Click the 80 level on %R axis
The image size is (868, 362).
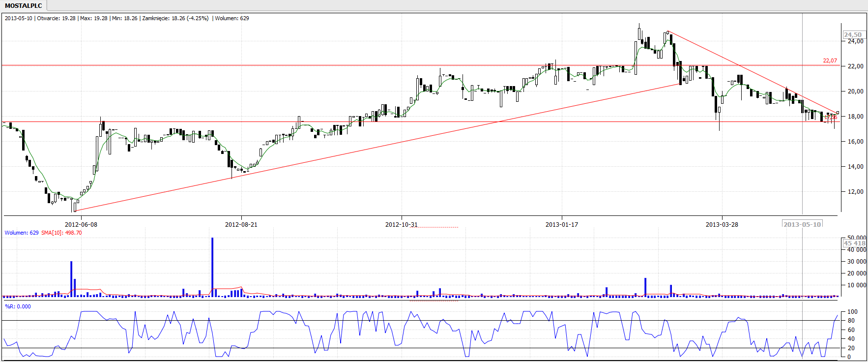click(x=851, y=321)
